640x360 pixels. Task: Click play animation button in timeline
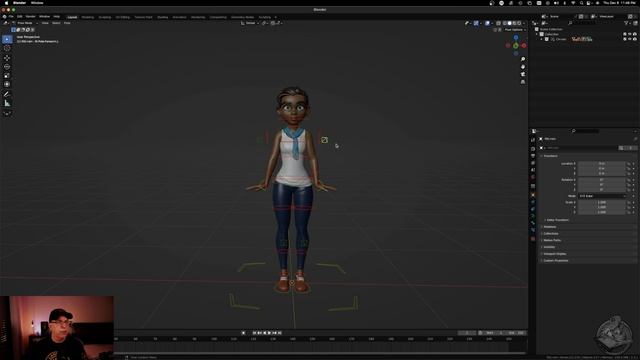[270, 333]
